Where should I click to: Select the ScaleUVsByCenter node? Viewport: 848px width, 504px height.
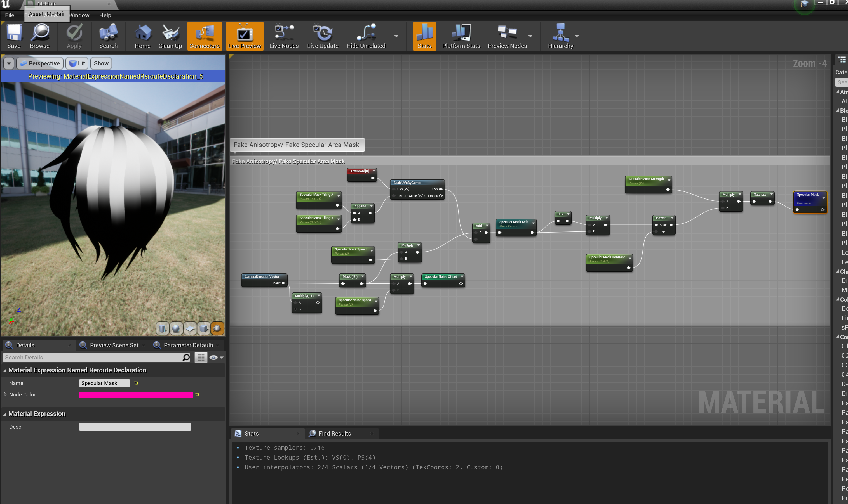click(x=417, y=190)
